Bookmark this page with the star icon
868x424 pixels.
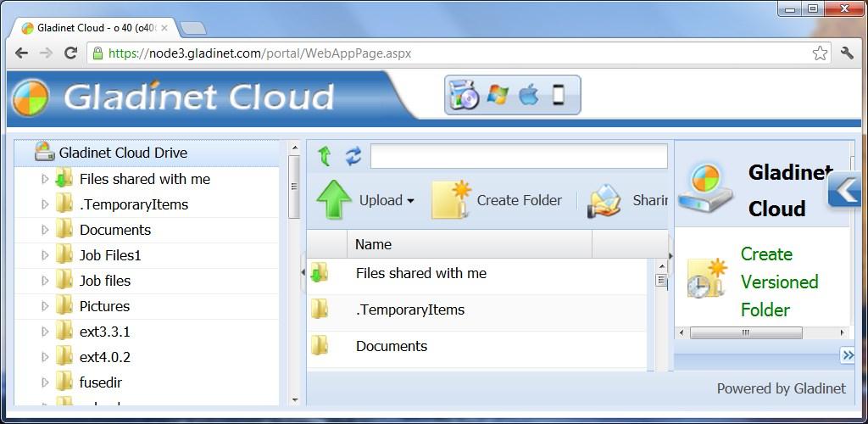(x=820, y=53)
